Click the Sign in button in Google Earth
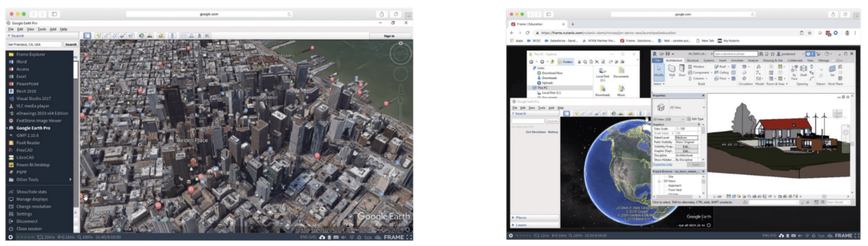Viewport: 868px width, 246px height. tap(389, 36)
